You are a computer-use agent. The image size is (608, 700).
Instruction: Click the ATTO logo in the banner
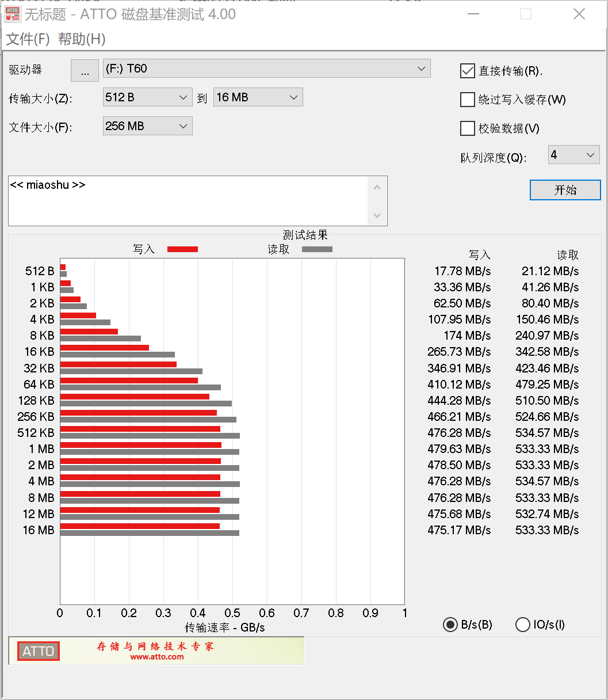(x=39, y=651)
